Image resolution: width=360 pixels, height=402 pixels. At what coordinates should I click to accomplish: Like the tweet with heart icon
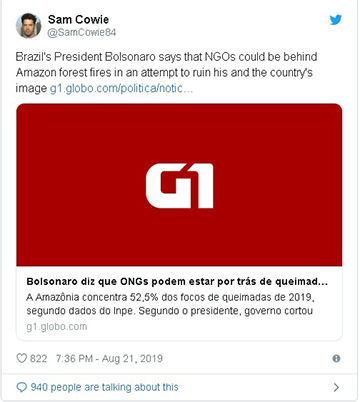tap(22, 359)
